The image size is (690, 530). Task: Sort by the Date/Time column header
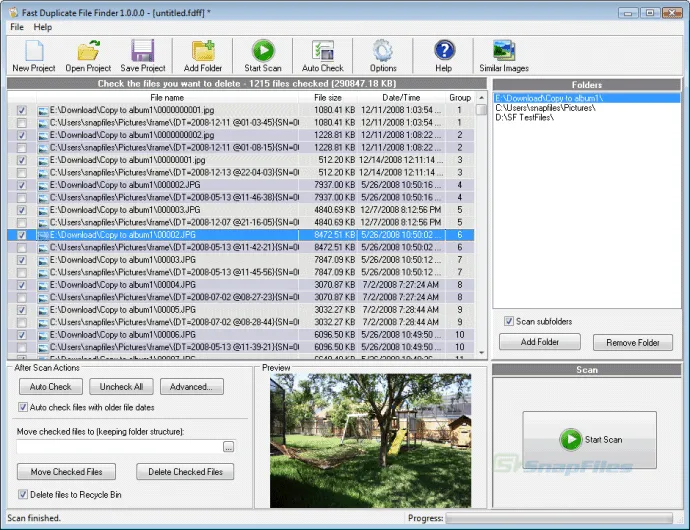coord(401,98)
